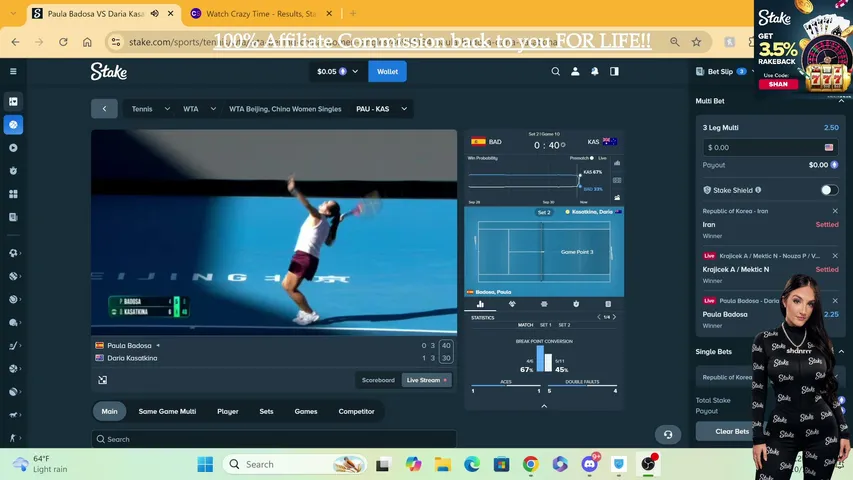853x480 pixels.
Task: Open the user profile icon
Action: (575, 71)
